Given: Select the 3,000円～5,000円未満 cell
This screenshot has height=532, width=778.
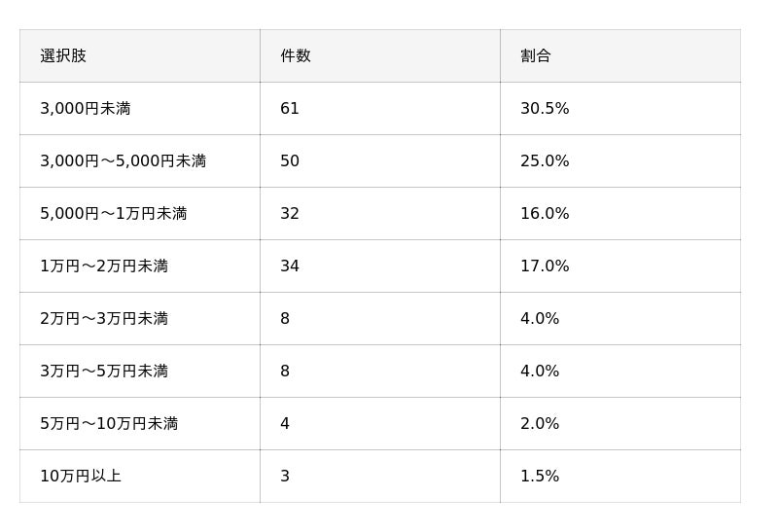Looking at the screenshot, I should [x=139, y=160].
